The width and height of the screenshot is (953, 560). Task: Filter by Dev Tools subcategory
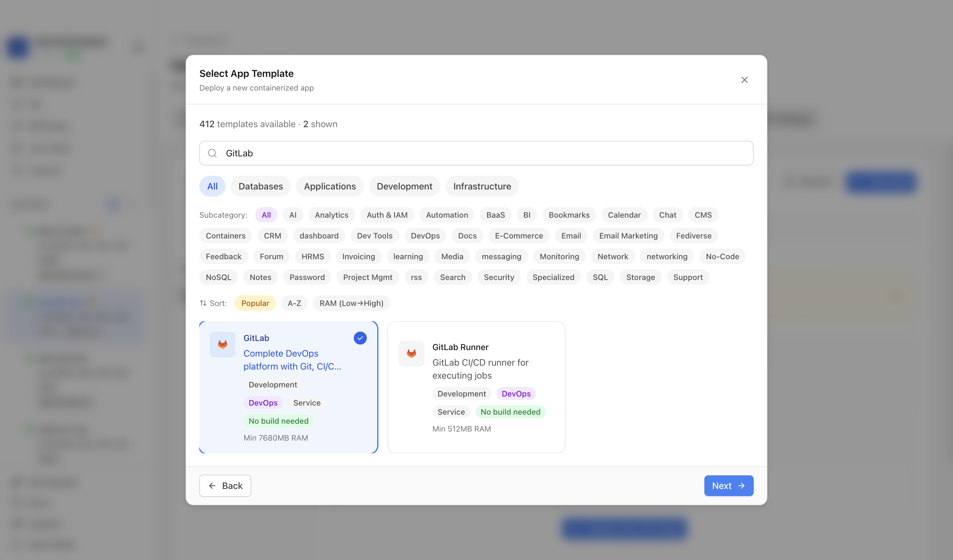[374, 236]
